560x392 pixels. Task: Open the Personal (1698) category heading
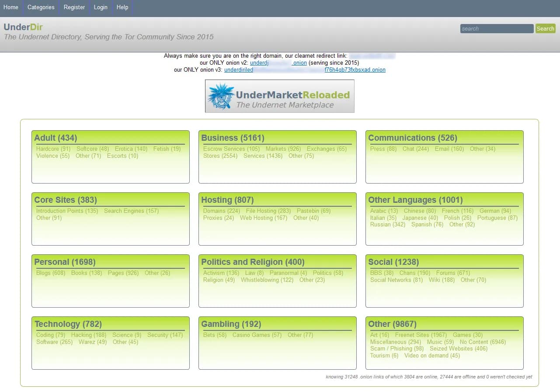pos(65,262)
